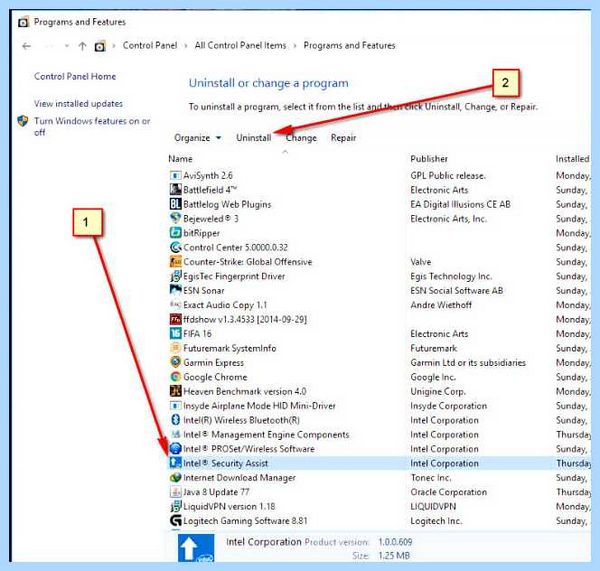Click the Intel Wireless Bluetooth icon
The image size is (600, 571).
[x=175, y=420]
